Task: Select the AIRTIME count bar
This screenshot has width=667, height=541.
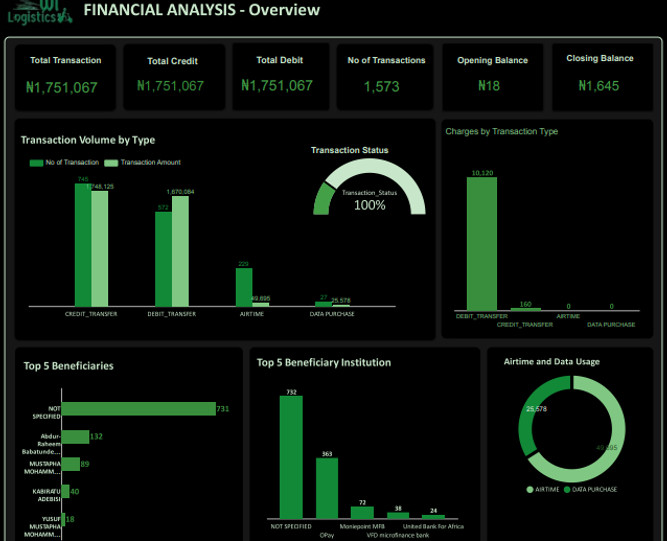Action: point(244,287)
